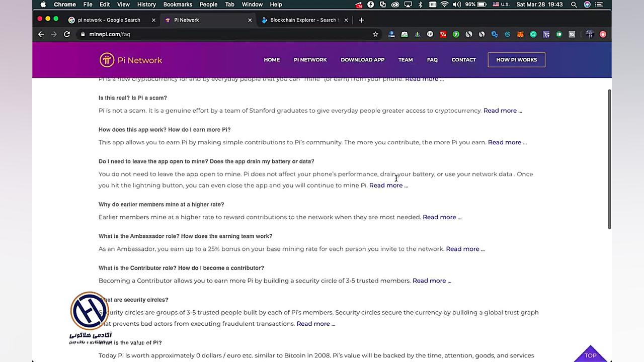Expand Read more for how the app works

[x=507, y=142]
